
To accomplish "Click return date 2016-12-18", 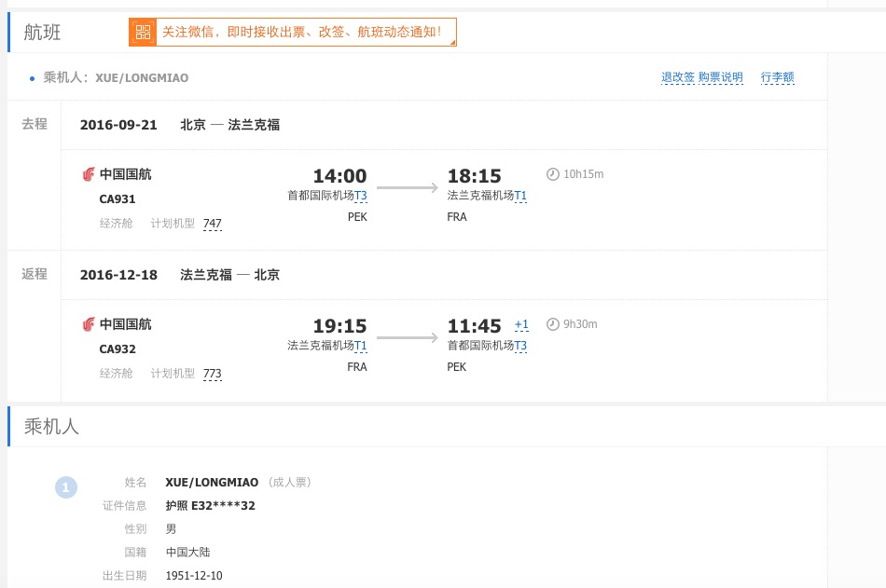I will [x=118, y=275].
